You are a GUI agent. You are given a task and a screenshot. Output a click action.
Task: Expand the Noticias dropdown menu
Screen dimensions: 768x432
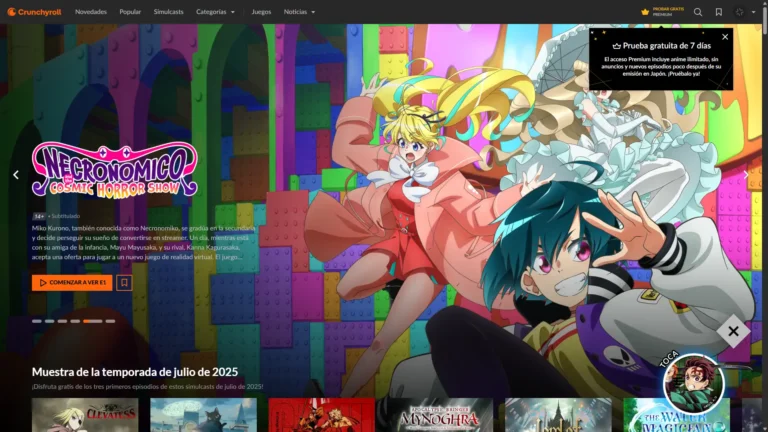coord(299,12)
